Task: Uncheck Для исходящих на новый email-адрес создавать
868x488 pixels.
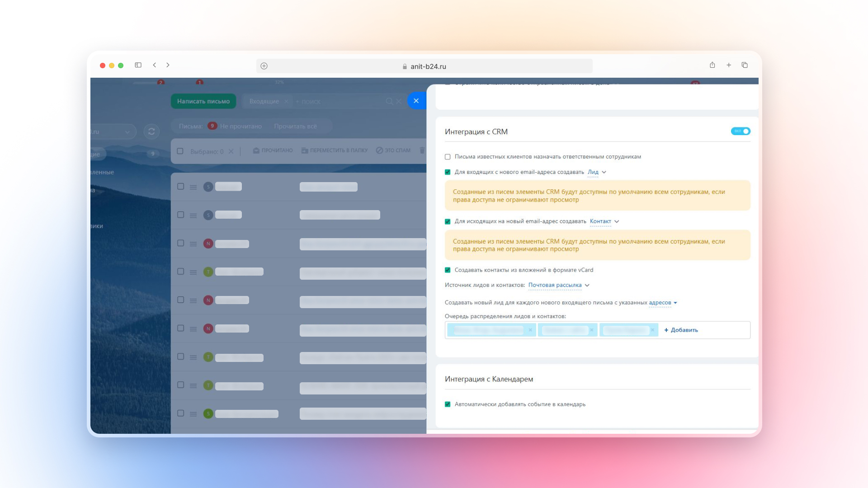Action: [x=448, y=221]
